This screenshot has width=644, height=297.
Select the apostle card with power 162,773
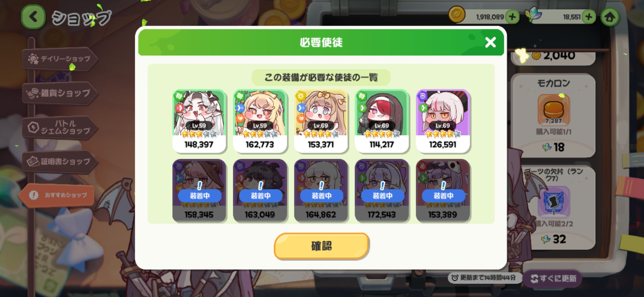[260, 121]
